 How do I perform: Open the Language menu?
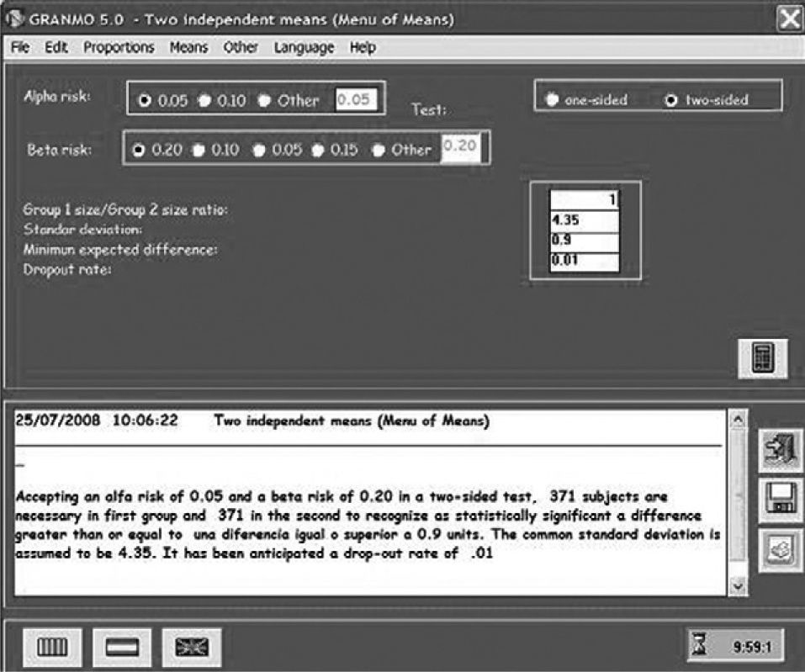click(x=304, y=48)
